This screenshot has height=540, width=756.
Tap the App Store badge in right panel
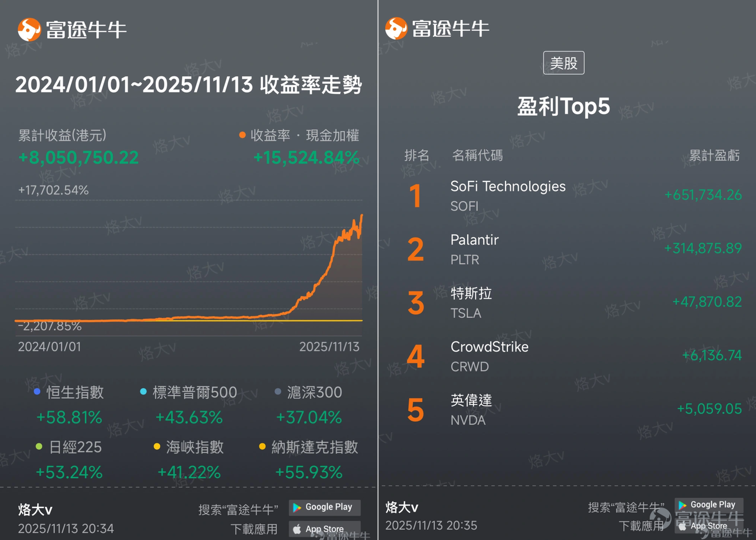[708, 525]
